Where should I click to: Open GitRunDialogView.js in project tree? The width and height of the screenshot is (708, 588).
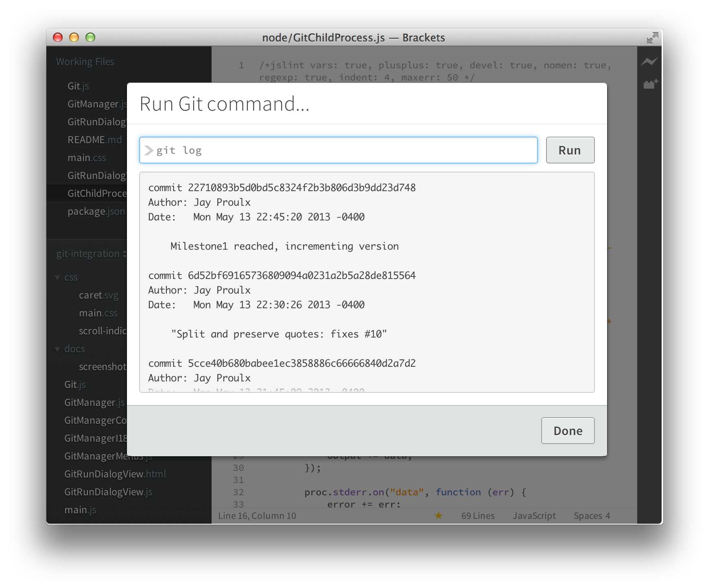coord(108,492)
